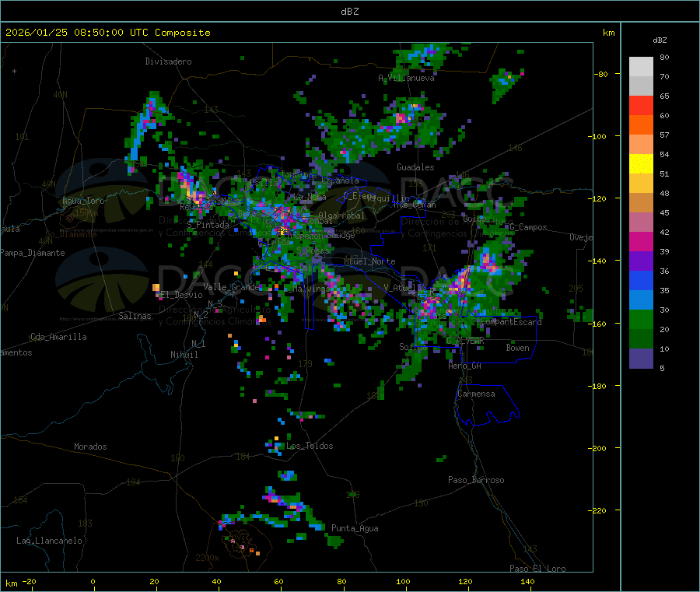Viewport: 700px width, 592px height.
Task: Click the 'G_Campos' label
Action: click(528, 227)
